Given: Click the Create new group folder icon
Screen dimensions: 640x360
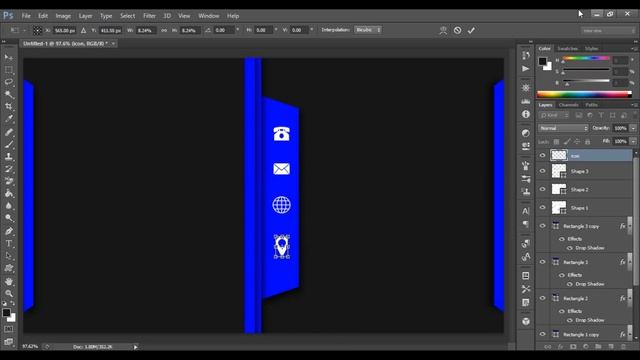Looking at the screenshot, I should point(598,347).
